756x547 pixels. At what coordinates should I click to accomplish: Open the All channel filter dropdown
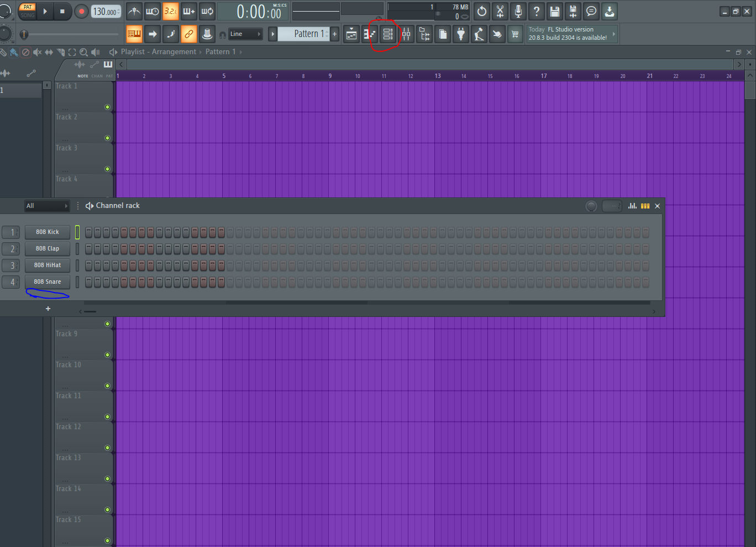(47, 206)
